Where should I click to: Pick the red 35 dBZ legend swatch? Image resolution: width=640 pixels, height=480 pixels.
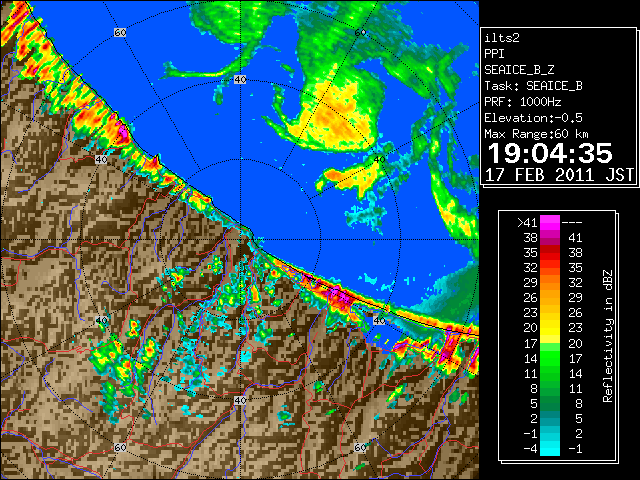pyautogui.click(x=550, y=253)
